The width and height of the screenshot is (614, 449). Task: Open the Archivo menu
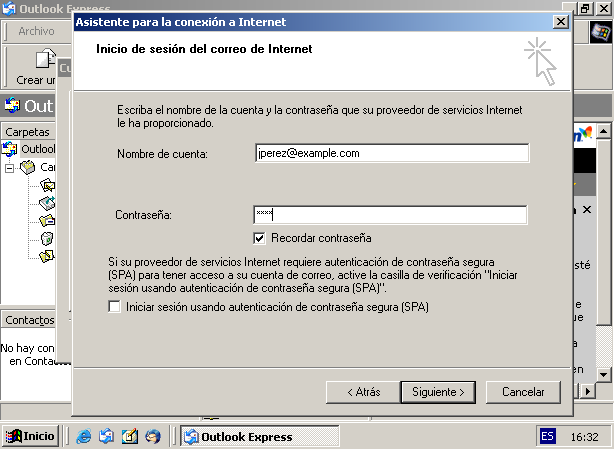tap(35, 31)
